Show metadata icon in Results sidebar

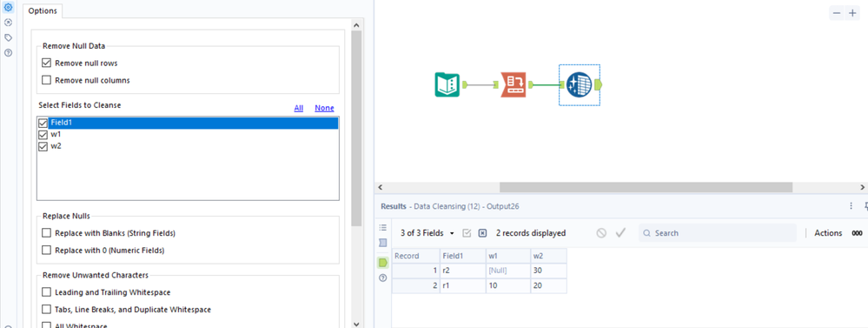(x=382, y=243)
